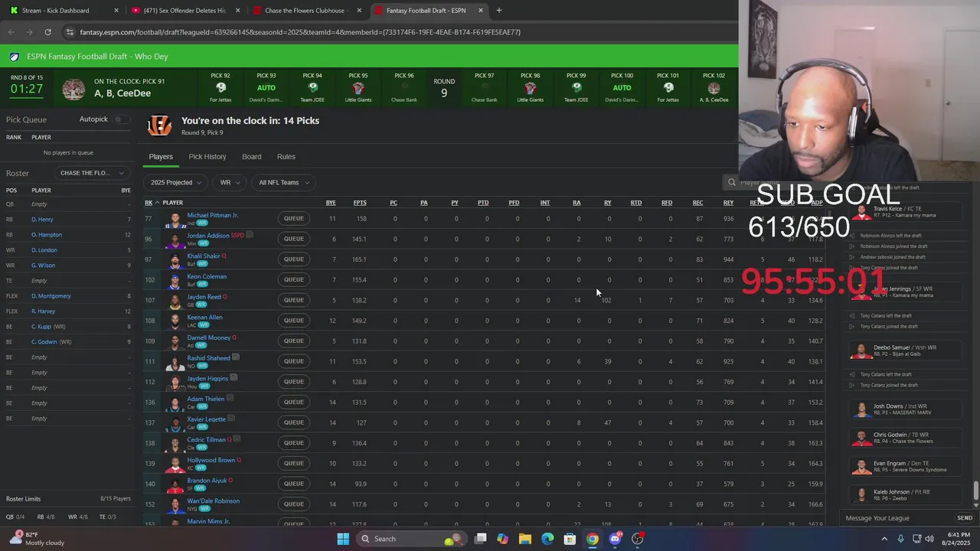Click the news note icon beside Rashid Shaheed
This screenshot has height=551, width=980.
236,357
